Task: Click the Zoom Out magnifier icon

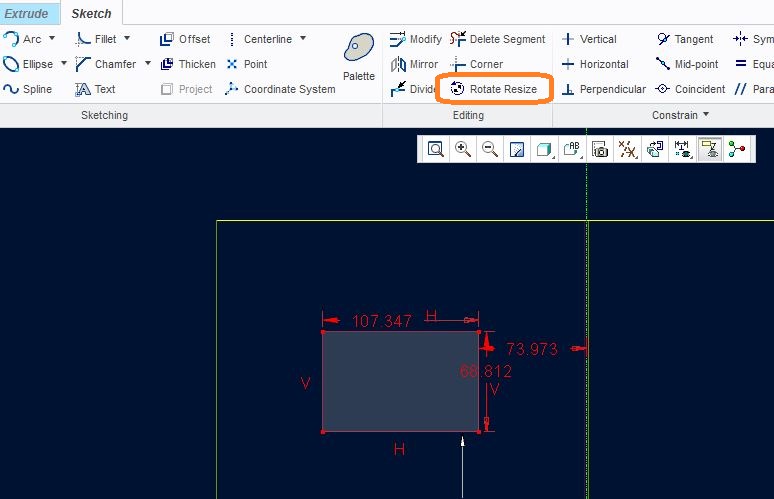Action: pyautogui.click(x=490, y=149)
